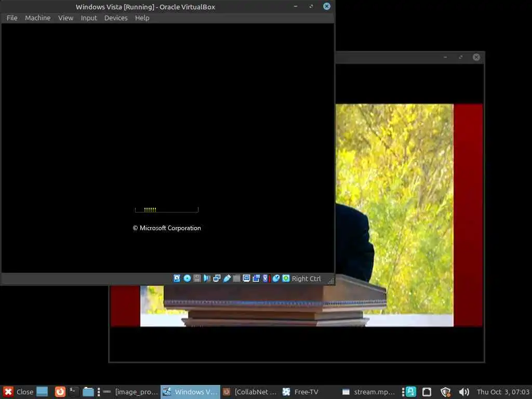
Task: Click the recording status icon
Action: coord(256,278)
